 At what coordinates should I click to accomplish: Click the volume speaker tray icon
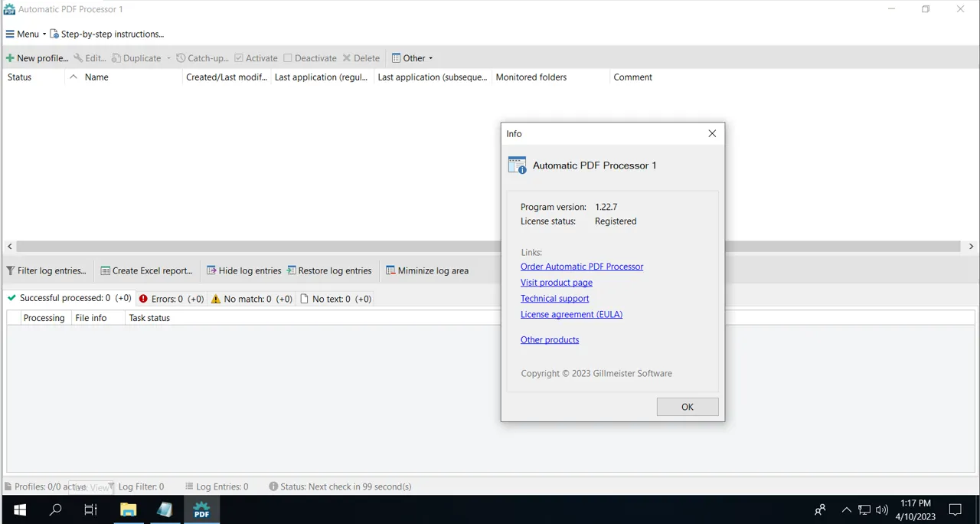(x=882, y=509)
